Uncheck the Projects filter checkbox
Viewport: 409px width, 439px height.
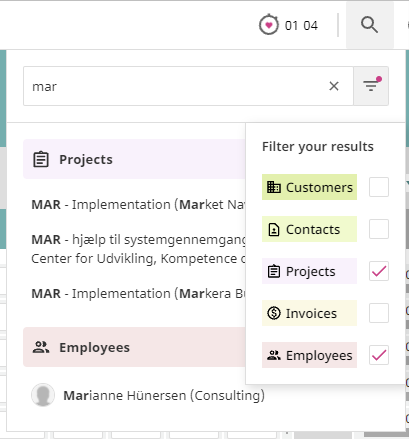click(x=379, y=271)
